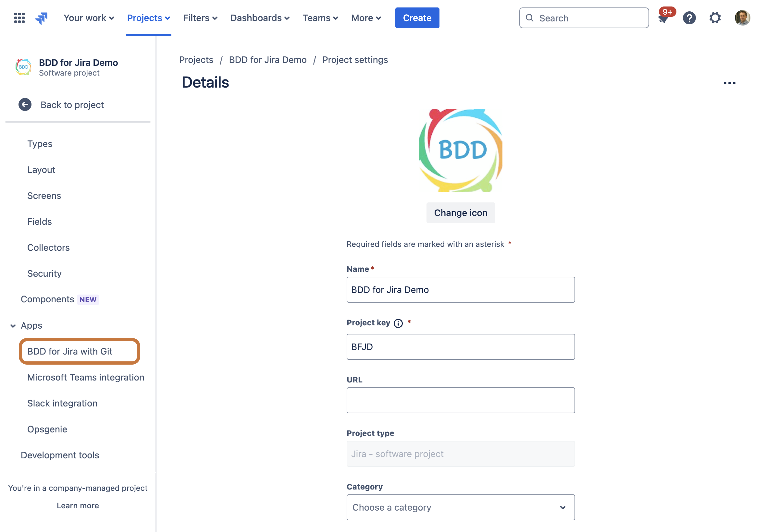This screenshot has height=532, width=766.
Task: Click the disabled Project type field
Action: tap(461, 454)
